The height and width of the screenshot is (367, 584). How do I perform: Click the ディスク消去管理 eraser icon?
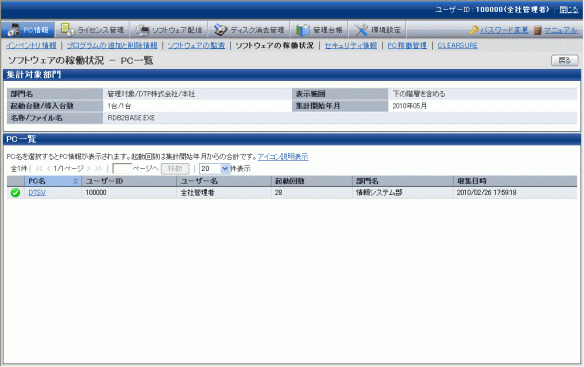220,30
